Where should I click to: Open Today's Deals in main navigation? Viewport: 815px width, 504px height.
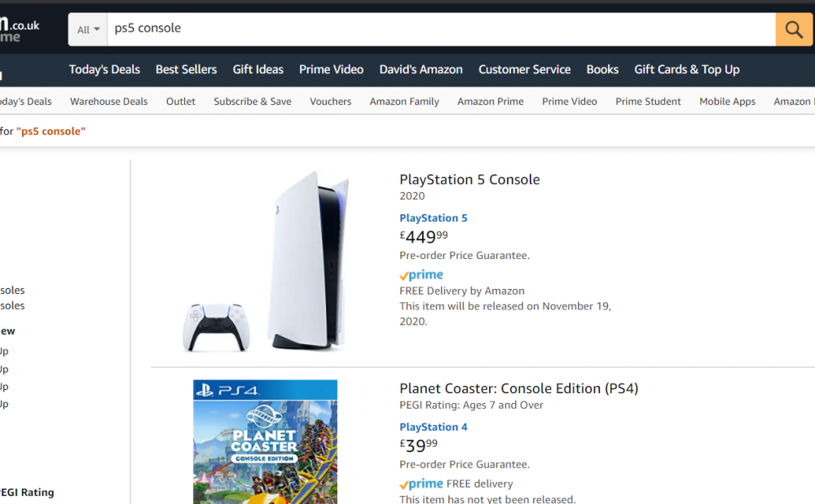(x=104, y=69)
